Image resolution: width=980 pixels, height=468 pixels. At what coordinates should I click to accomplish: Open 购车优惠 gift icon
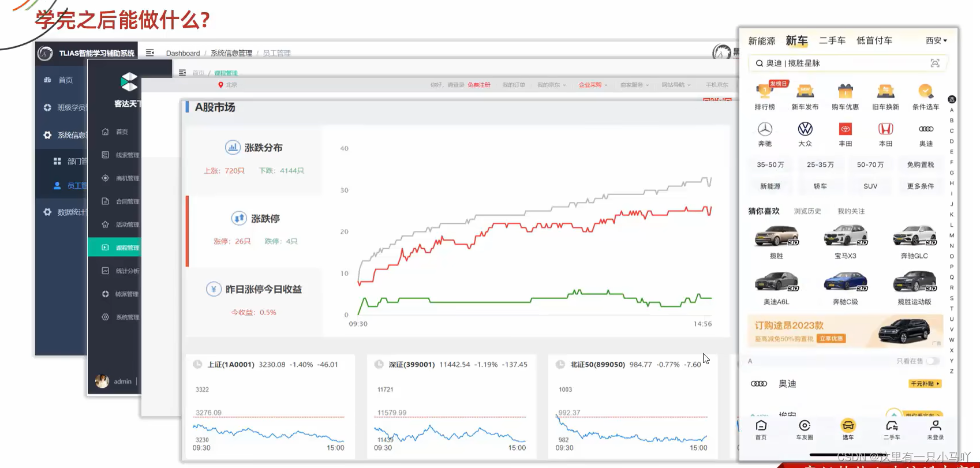845,91
